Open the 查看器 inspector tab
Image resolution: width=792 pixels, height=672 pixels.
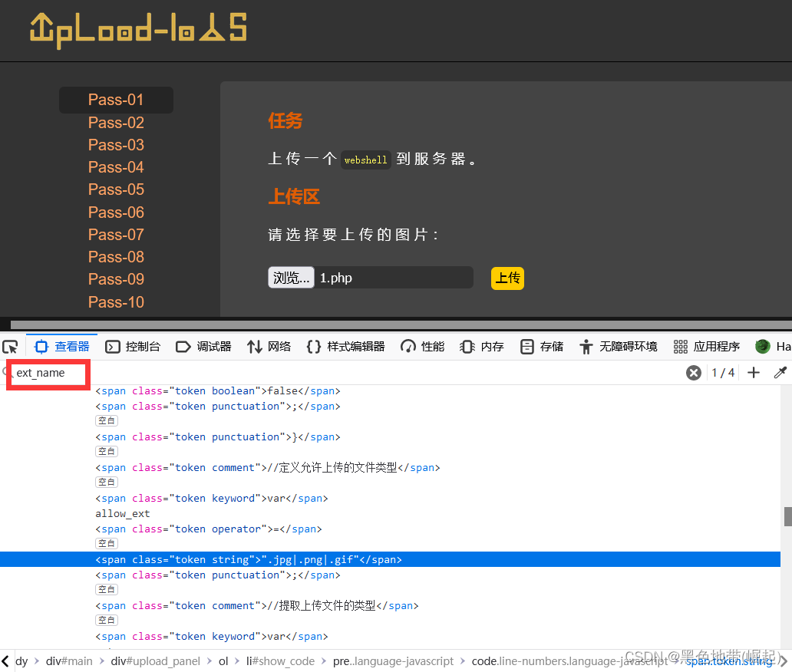62,347
